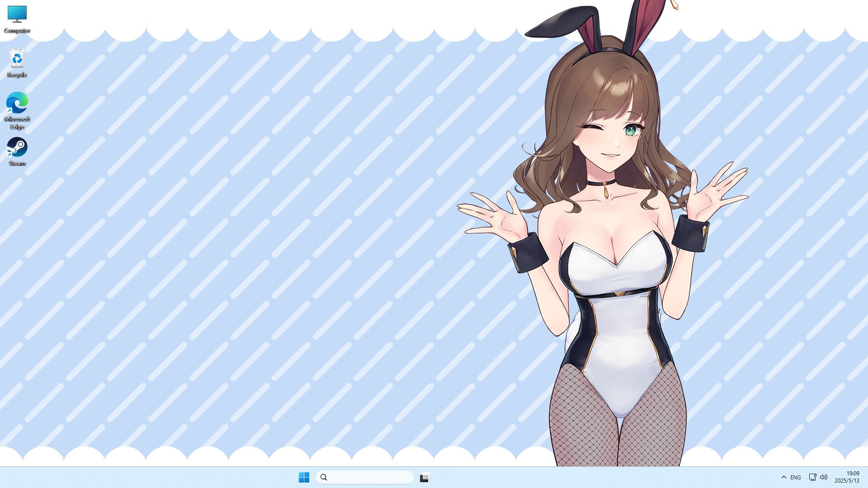
Task: Open the volume speaker tray icon
Action: click(x=824, y=477)
